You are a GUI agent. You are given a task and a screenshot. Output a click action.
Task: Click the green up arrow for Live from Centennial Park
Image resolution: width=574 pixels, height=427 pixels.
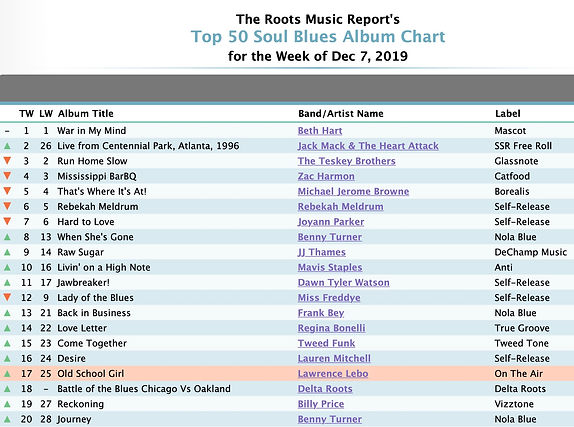[x=7, y=146]
